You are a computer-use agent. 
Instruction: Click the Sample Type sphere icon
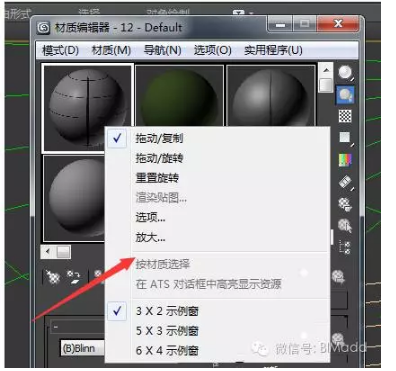click(x=346, y=73)
